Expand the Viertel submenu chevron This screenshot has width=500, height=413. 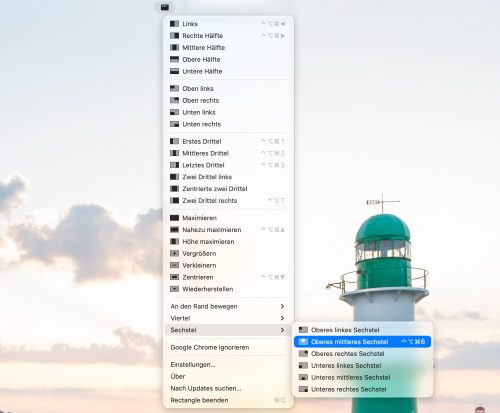(x=282, y=318)
